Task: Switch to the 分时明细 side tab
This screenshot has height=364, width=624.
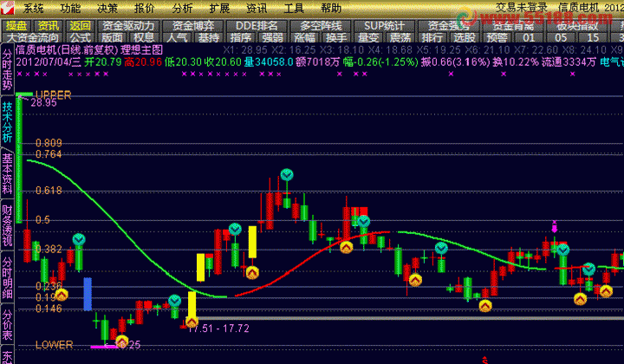Action: [7, 276]
